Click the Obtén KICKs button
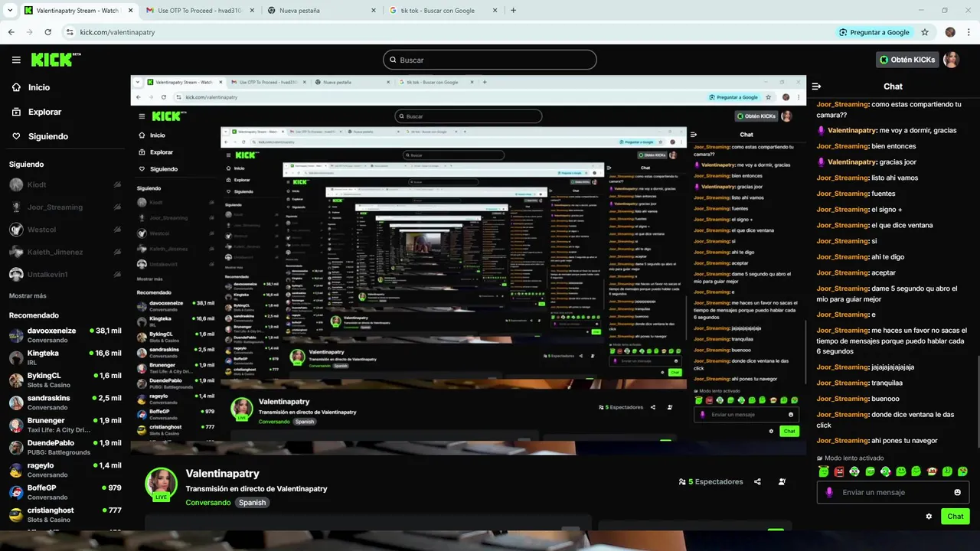This screenshot has width=980, height=551. [907, 60]
